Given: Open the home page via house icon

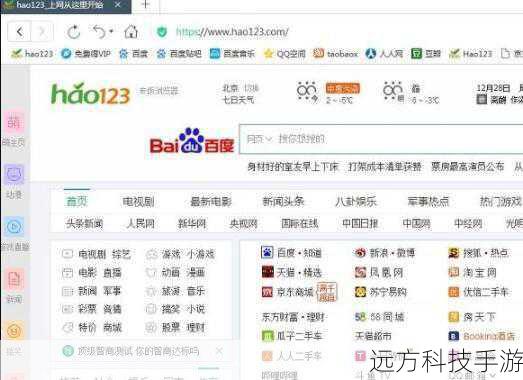Looking at the screenshot, I should (x=131, y=32).
